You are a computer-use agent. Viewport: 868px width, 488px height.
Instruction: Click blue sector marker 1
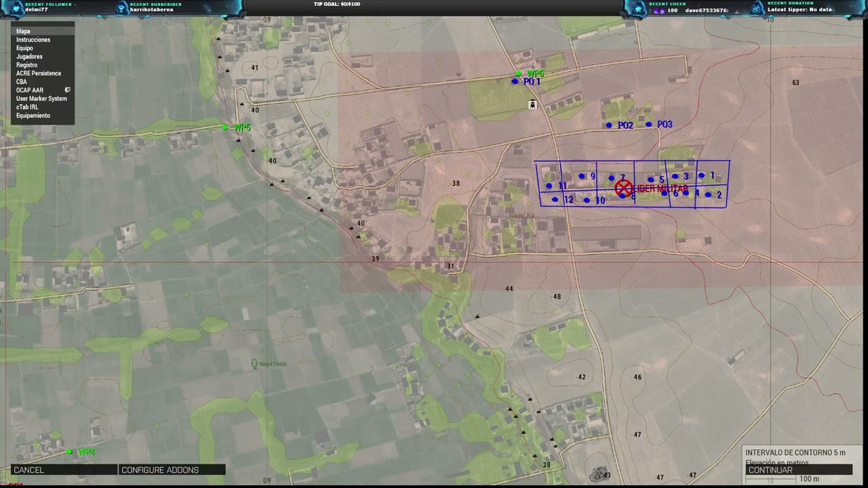[x=702, y=176]
